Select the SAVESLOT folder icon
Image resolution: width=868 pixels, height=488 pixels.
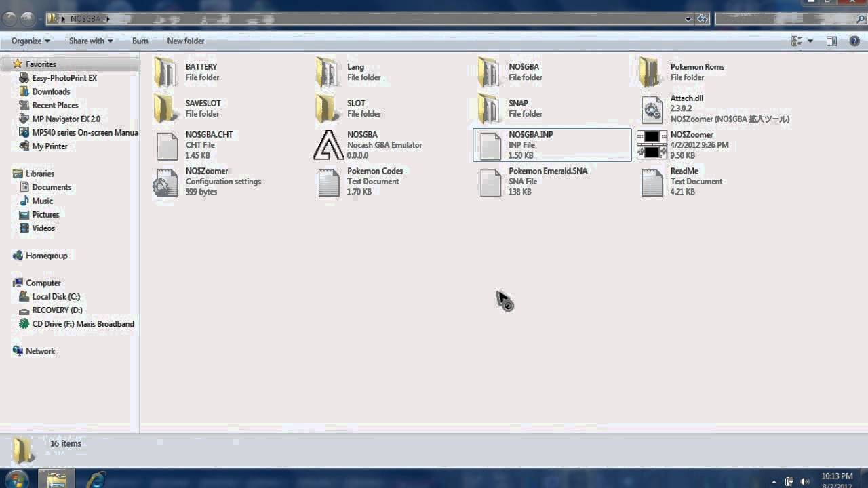165,108
